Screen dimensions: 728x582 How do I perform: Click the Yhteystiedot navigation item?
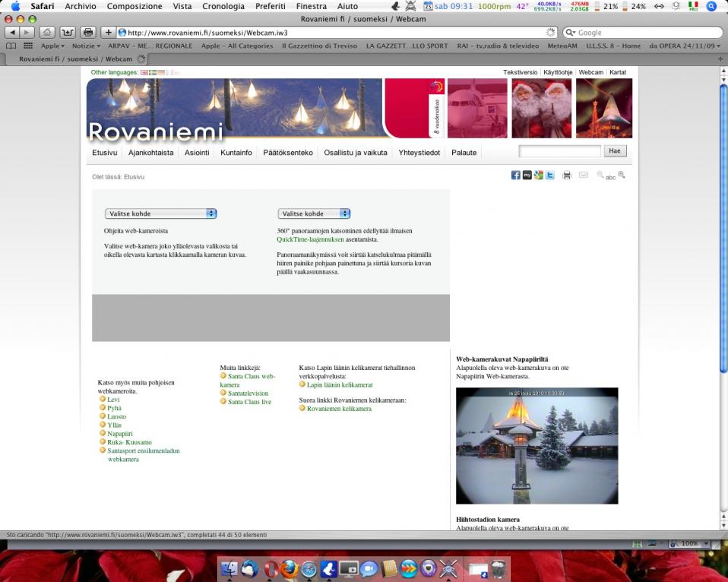(x=419, y=152)
